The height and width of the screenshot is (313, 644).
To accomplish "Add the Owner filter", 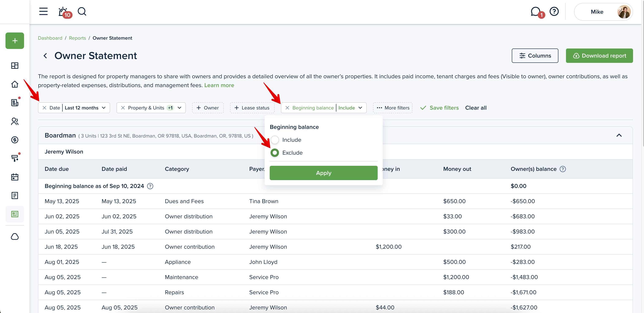I will pos(207,108).
